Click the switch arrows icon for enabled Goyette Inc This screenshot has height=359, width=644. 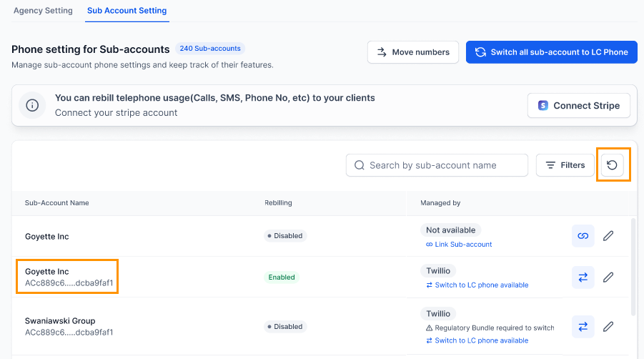pyautogui.click(x=583, y=277)
